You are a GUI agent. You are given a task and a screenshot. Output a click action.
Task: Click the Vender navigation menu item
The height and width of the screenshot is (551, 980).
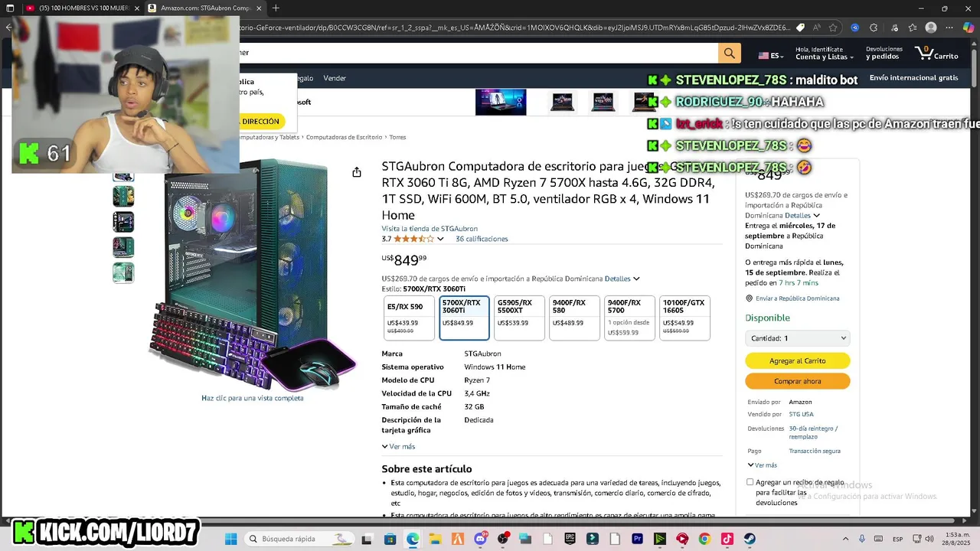[335, 78]
